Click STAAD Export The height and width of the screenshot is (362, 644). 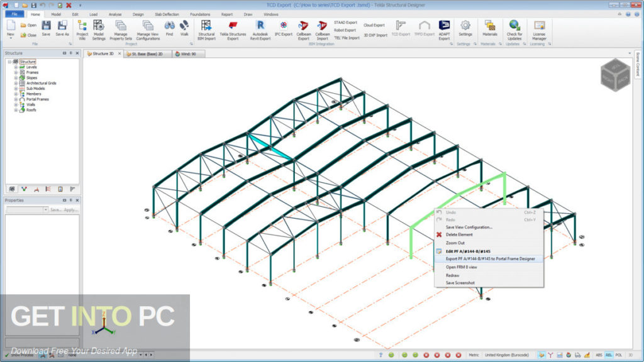pos(345,23)
